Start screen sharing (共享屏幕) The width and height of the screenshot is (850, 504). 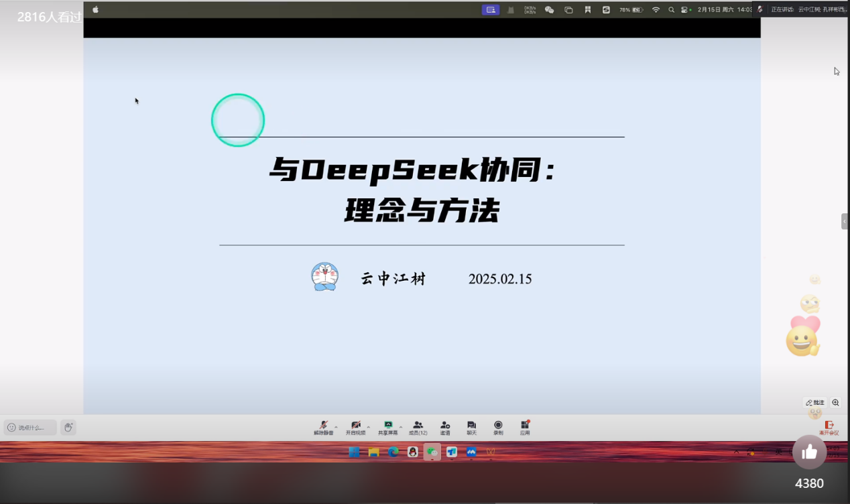click(x=387, y=428)
